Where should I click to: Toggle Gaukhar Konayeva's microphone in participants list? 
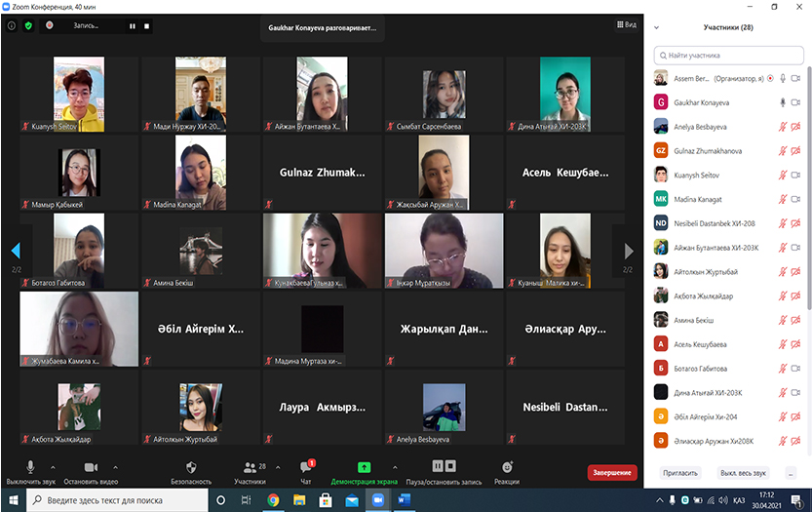781,102
